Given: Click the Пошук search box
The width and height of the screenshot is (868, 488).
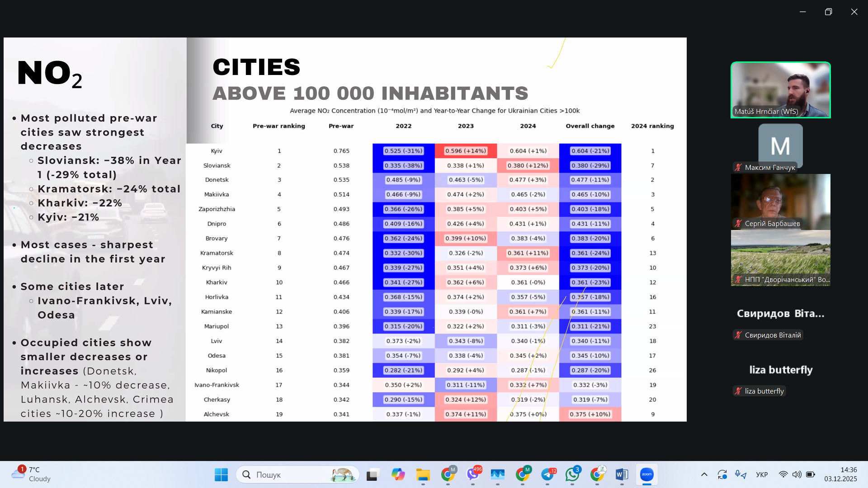Looking at the screenshot, I should click(x=289, y=474).
